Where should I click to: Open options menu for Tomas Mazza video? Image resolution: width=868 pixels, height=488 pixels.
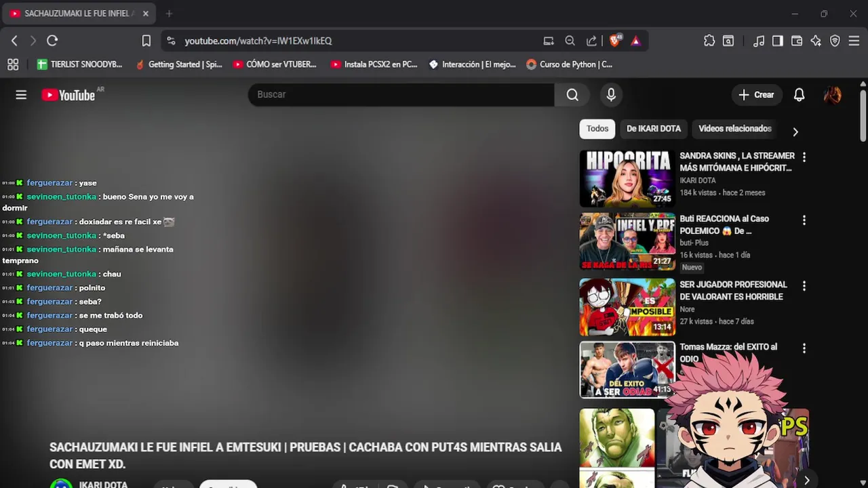coord(804,348)
